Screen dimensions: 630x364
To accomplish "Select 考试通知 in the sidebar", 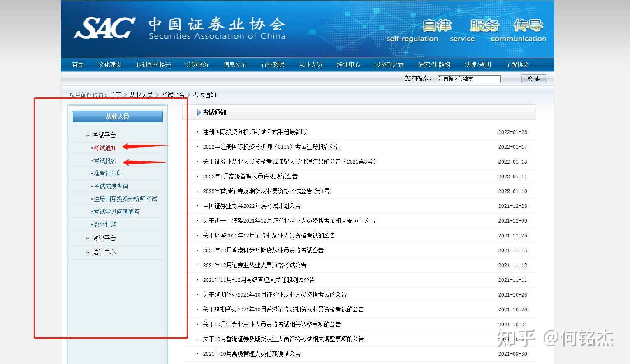I will click(x=105, y=148).
